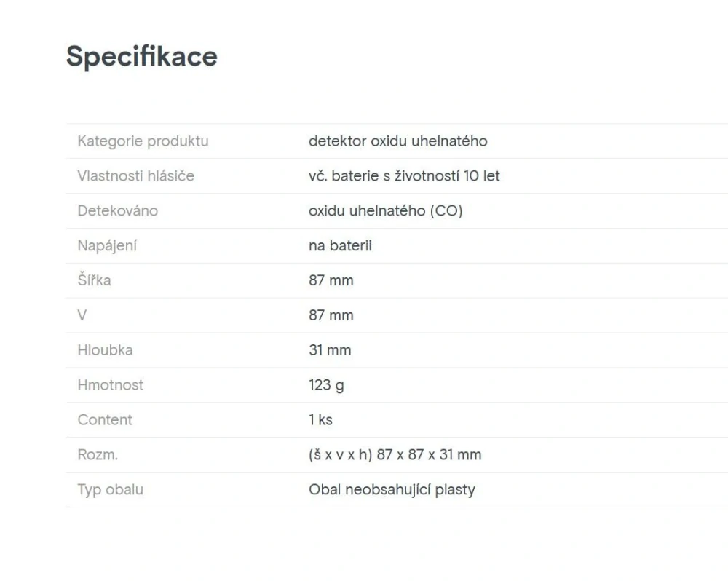This screenshot has width=728, height=581.
Task: Select the Detekováno row label
Action: click(117, 211)
